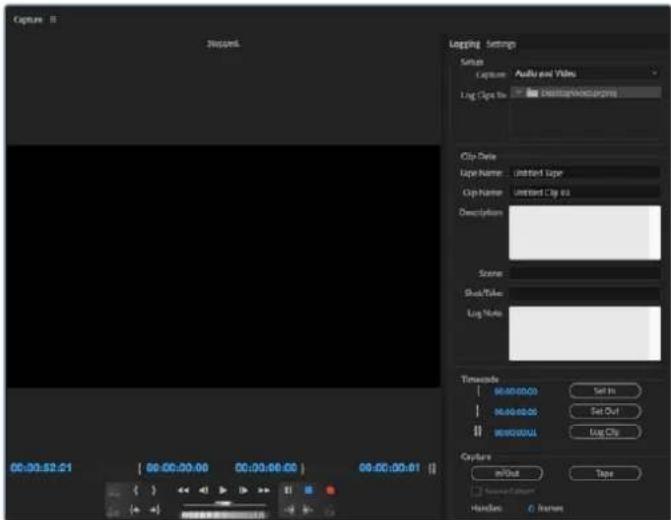Click the Stopped status text above viewer
Screen dimensions: 671x520
pos(223,44)
